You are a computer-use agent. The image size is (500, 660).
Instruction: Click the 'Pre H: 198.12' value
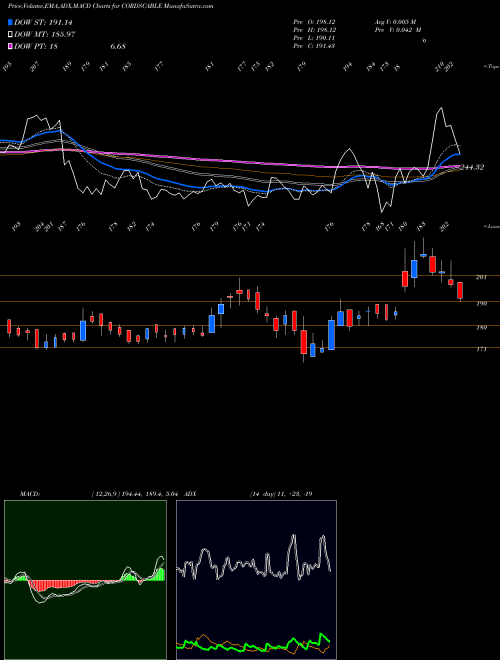[314, 30]
